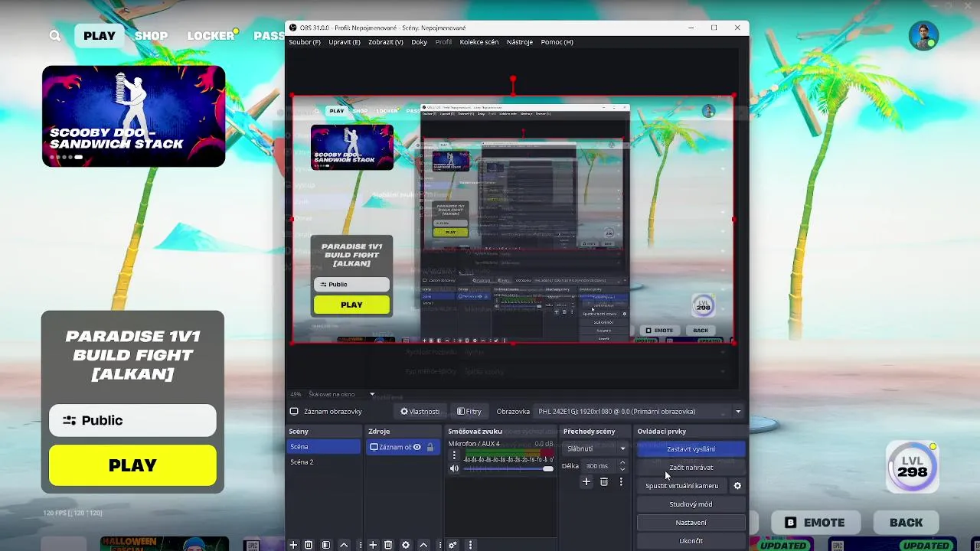Open source Filtry button
The height and width of the screenshot is (551, 980).
tap(469, 412)
